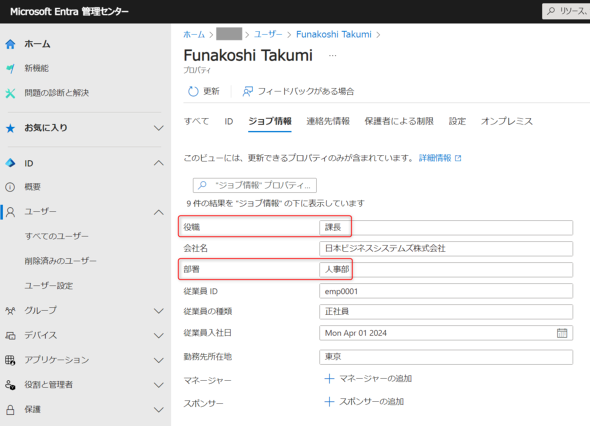Screen dimensions: 590x426
Task: Click the 新機能 (What's new) icon
Action: [x=11, y=68]
